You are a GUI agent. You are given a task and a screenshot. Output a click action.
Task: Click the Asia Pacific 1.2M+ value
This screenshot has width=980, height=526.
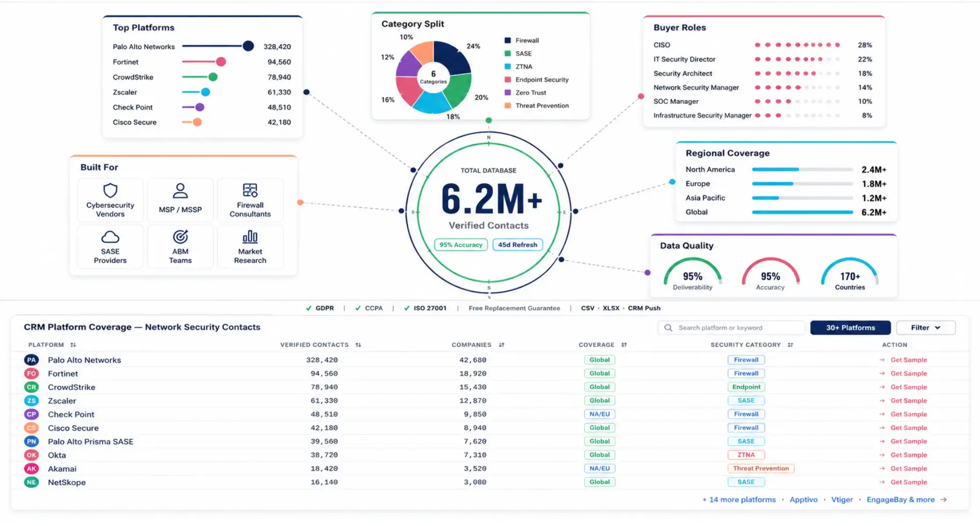coord(874,198)
